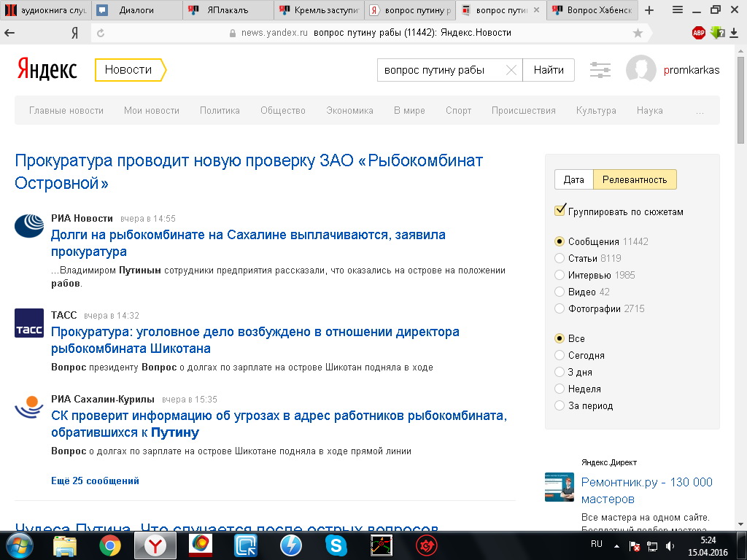Open Skype from the taskbar
This screenshot has width=747, height=560.
coord(336,545)
